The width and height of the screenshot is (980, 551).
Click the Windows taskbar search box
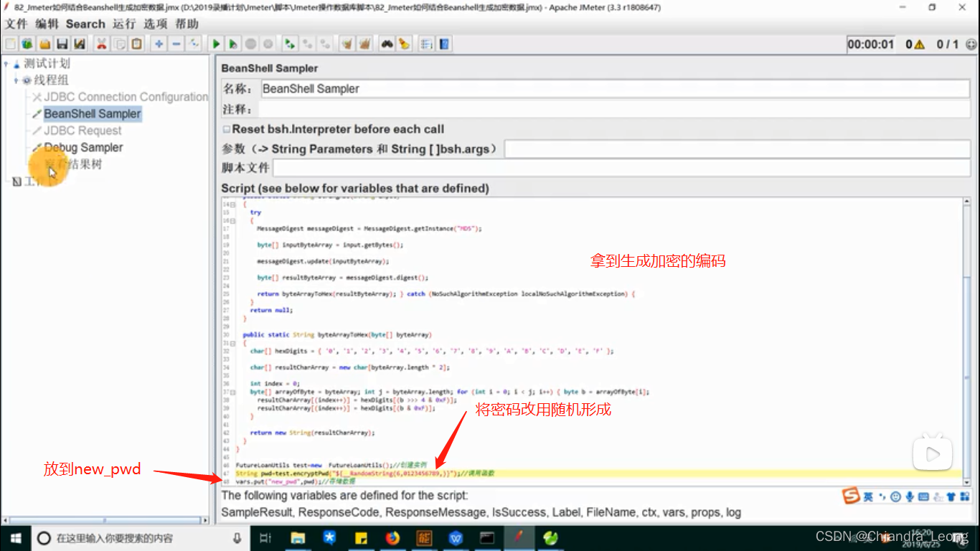click(x=140, y=537)
